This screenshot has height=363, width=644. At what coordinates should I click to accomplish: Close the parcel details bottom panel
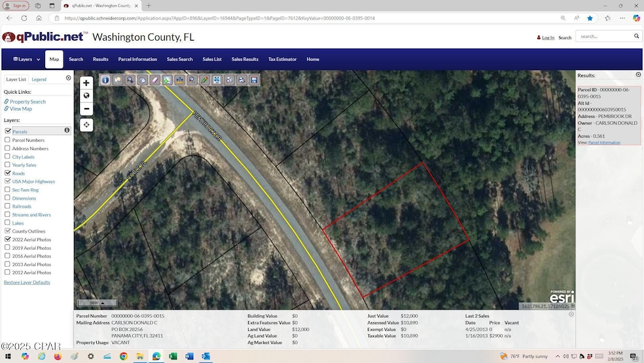[571, 314]
